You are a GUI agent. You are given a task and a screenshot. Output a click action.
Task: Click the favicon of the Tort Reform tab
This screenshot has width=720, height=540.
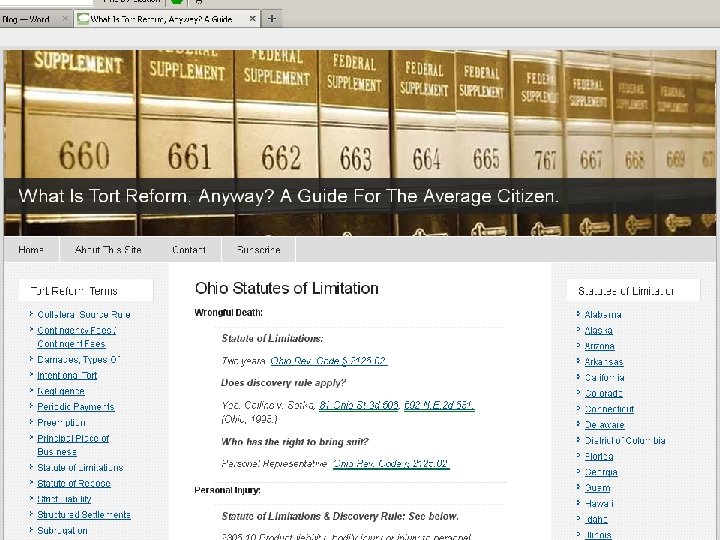(x=83, y=19)
